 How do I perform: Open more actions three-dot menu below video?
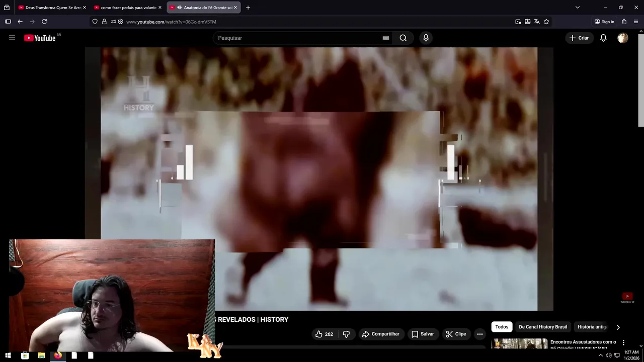(x=479, y=334)
